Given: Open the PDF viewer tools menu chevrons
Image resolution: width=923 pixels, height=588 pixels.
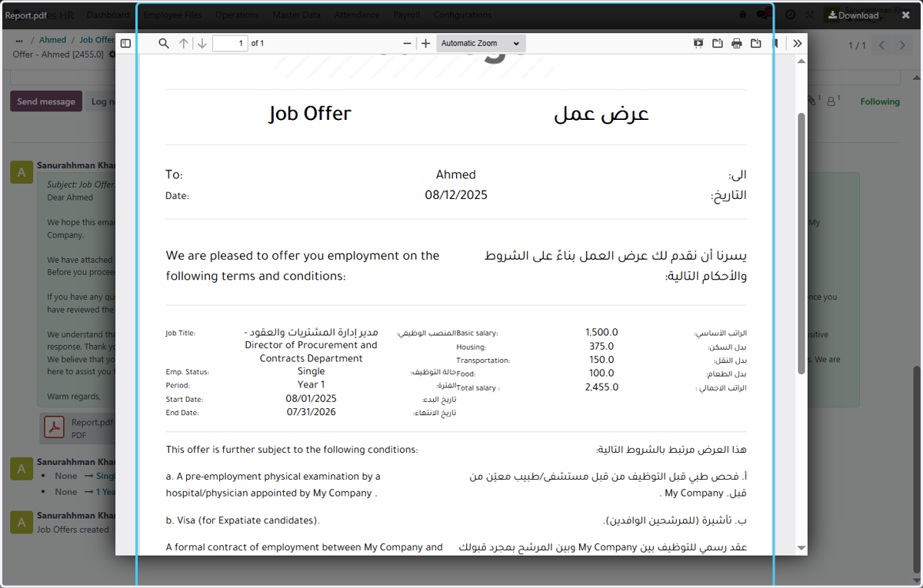Looking at the screenshot, I should (798, 44).
